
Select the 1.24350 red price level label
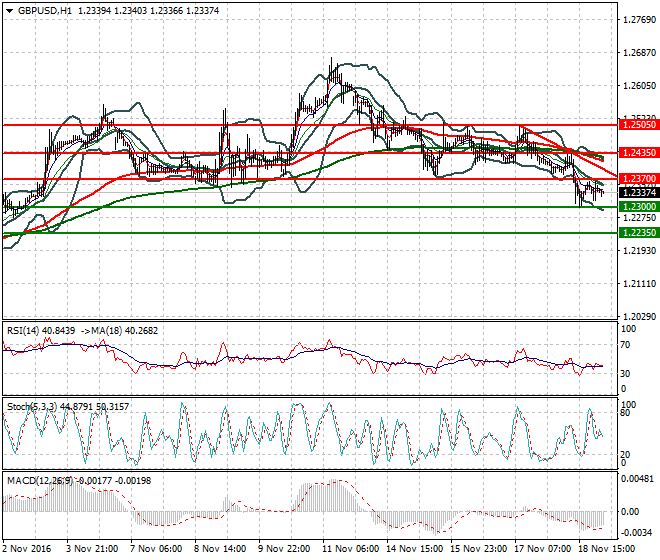point(639,153)
